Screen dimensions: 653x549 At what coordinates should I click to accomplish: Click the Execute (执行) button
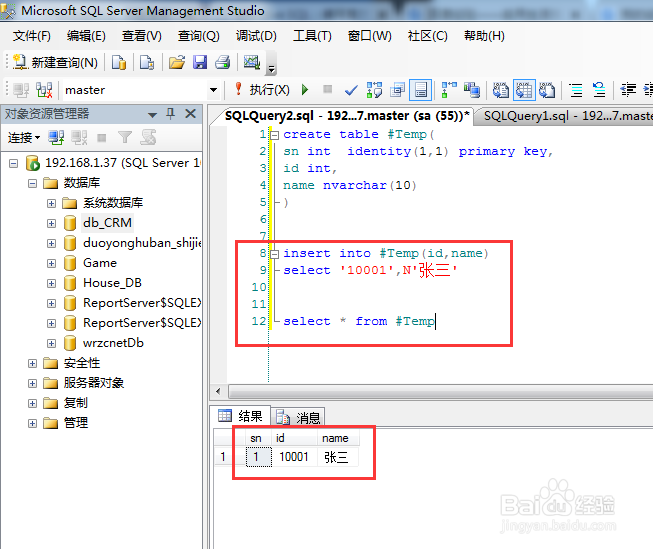(x=262, y=90)
